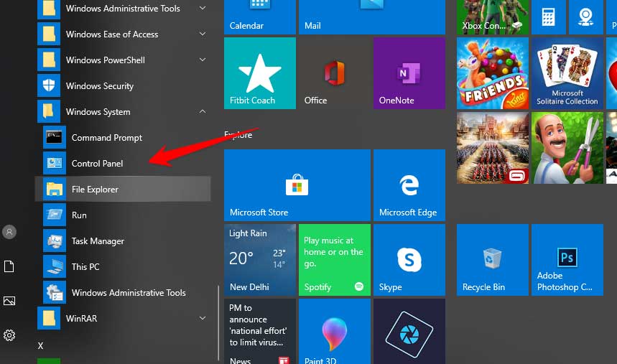Open the Xbox Console Companion tile

coord(492,17)
